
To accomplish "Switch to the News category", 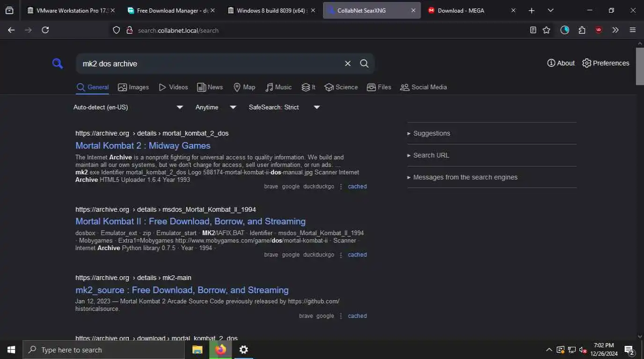I will [x=210, y=87].
